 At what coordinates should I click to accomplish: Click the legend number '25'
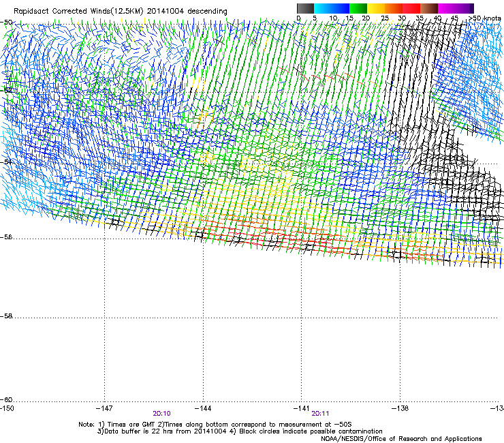coord(385,18)
